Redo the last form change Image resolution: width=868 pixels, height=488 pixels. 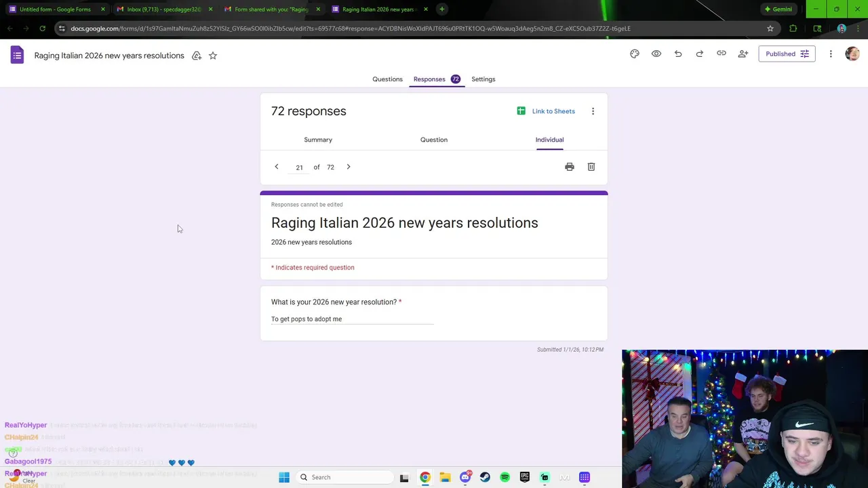(700, 54)
